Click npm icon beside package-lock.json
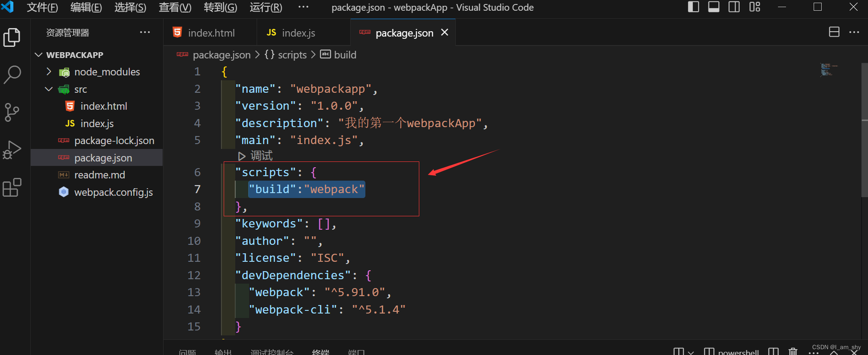The height and width of the screenshot is (355, 868). tap(64, 140)
